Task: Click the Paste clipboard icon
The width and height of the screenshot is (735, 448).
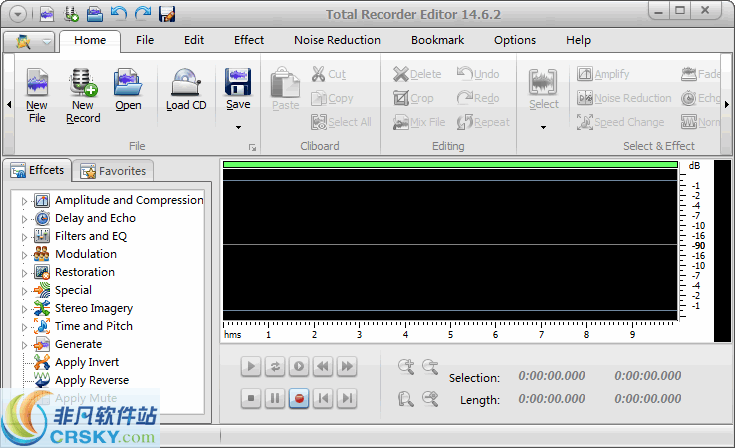Action: tap(285, 82)
